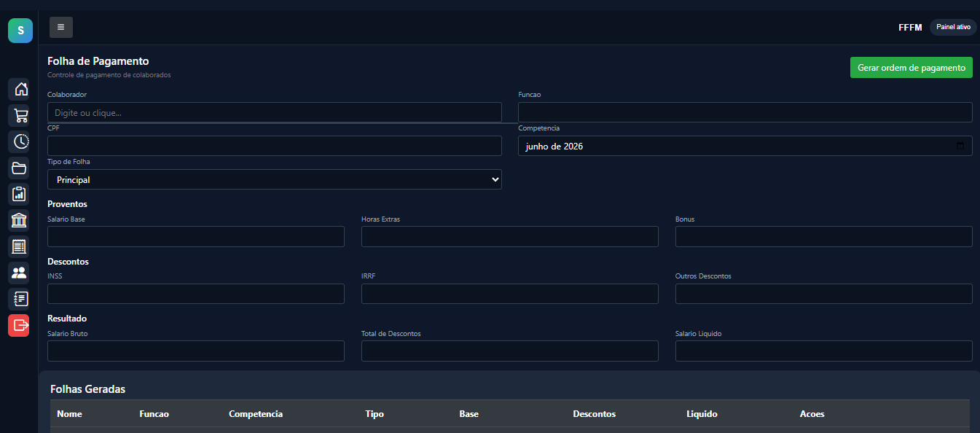This screenshot has height=433, width=980.
Task: Click the Total de Descontos field
Action: click(x=510, y=351)
